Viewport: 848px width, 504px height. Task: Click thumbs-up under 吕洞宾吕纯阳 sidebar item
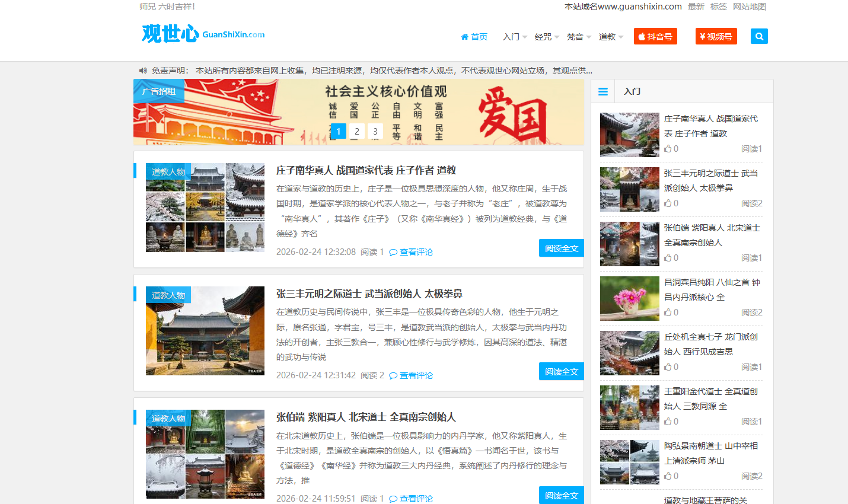click(668, 312)
